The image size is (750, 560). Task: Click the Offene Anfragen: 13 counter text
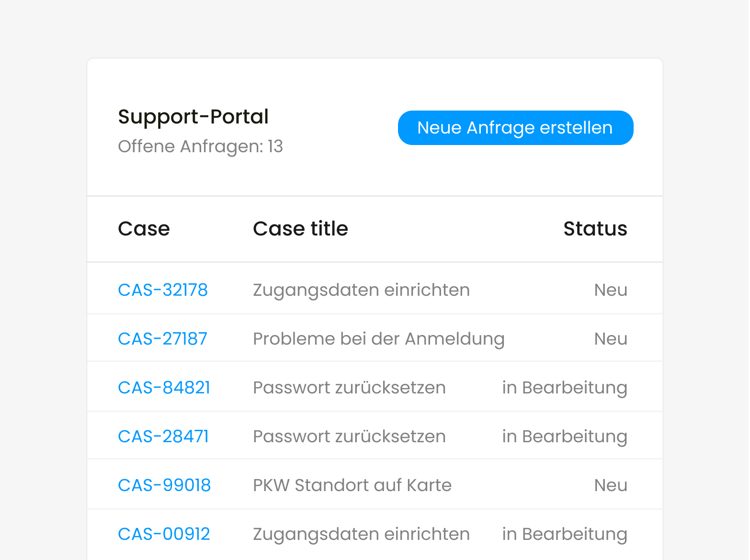click(201, 146)
